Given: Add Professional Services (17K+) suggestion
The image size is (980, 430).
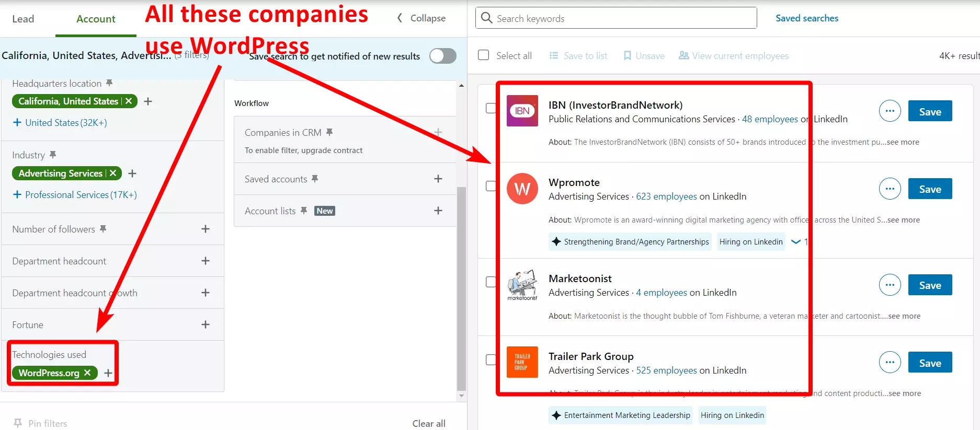Looking at the screenshot, I should [75, 195].
